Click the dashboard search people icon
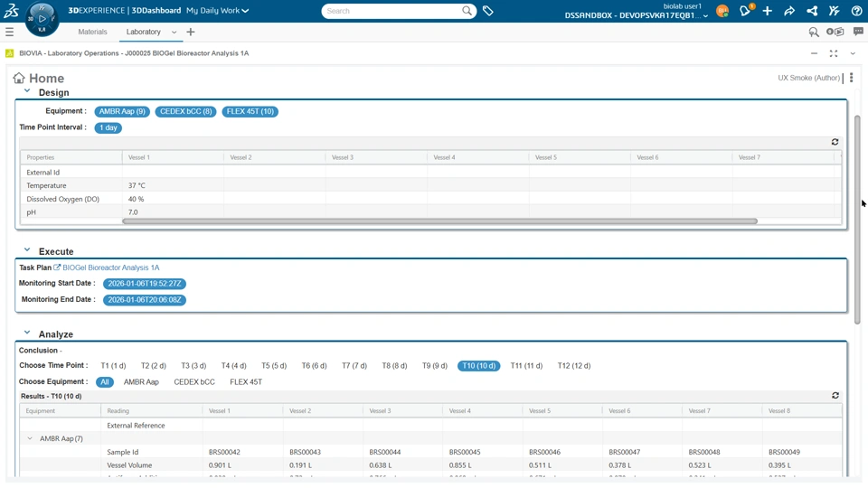Screen dimensions: 868x488 pos(813,33)
